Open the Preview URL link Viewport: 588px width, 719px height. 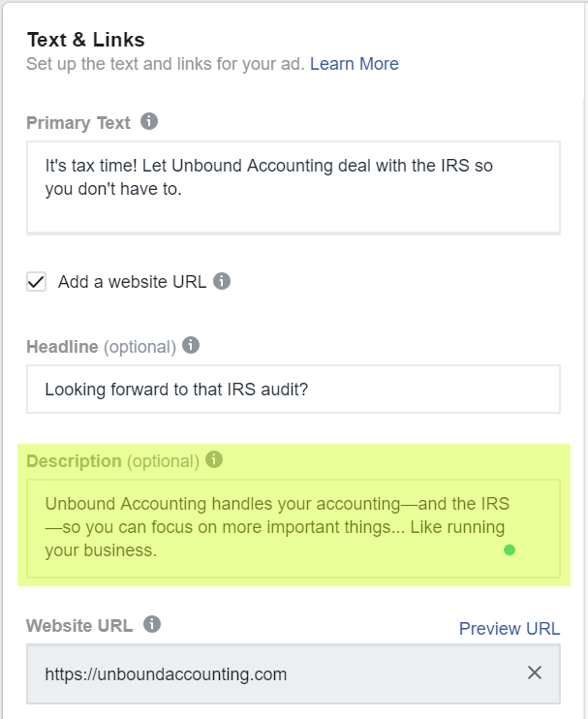(510, 628)
